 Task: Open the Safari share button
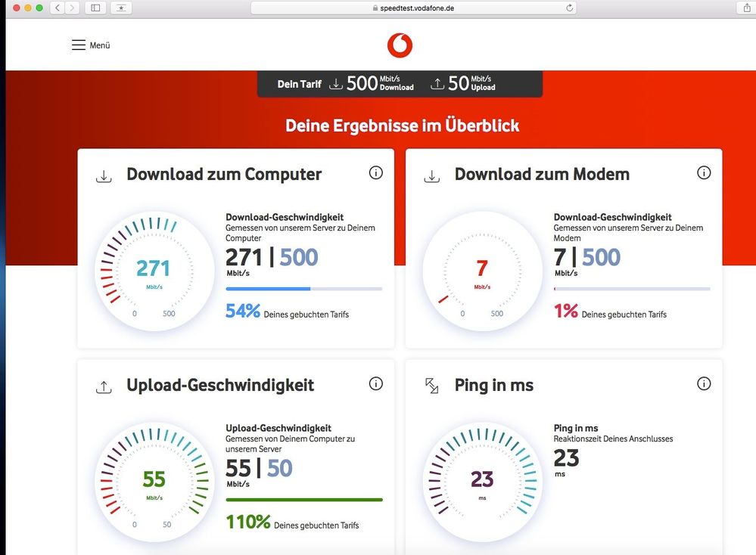[746, 8]
